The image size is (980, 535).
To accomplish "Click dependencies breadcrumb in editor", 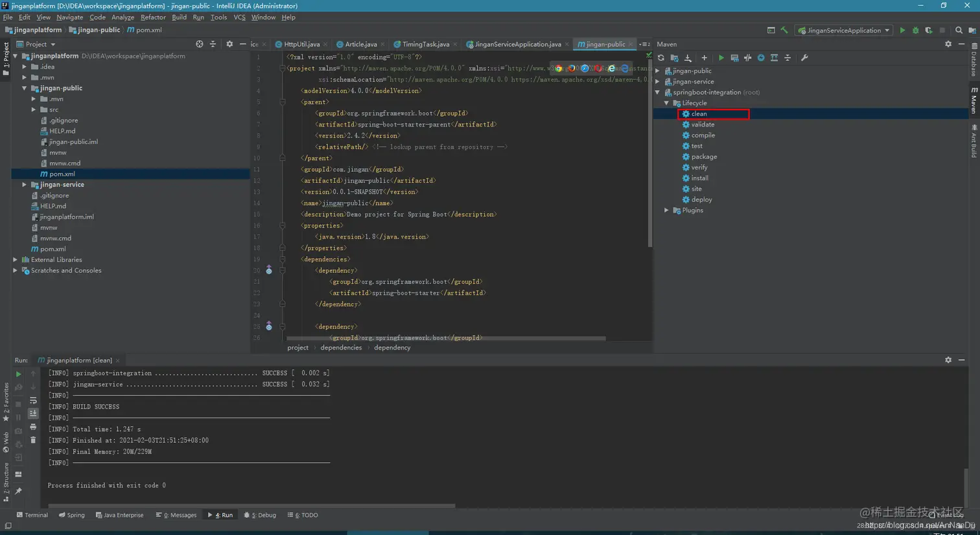I will tap(341, 348).
